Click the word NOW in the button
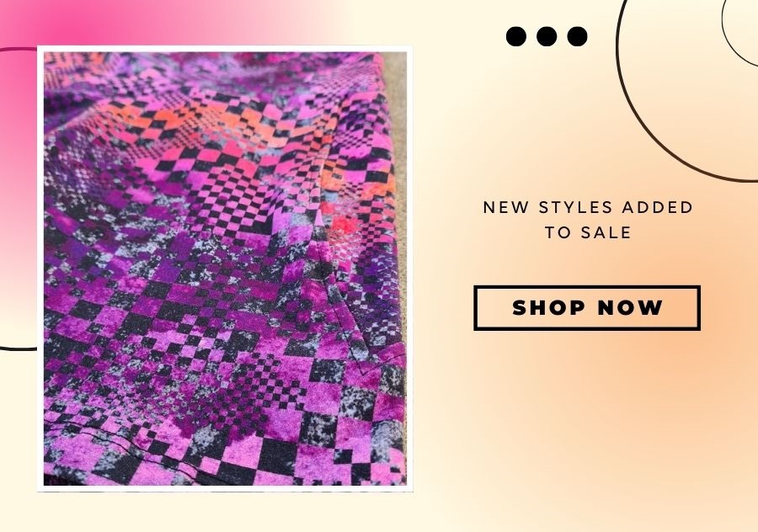This screenshot has width=758, height=532. 630,308
